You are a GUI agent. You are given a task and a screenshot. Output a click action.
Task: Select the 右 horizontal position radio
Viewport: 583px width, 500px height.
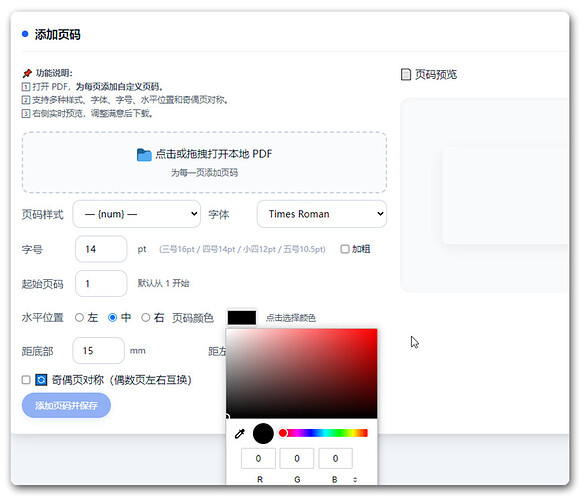click(x=146, y=317)
